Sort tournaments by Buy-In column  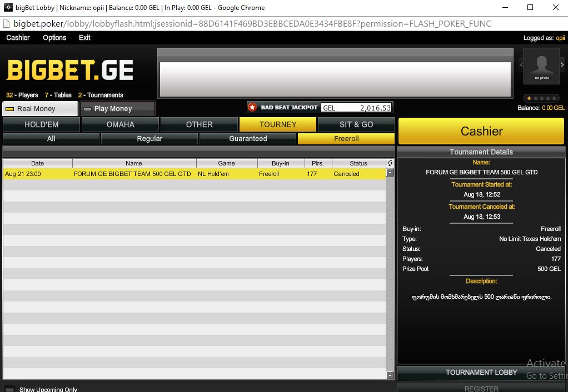point(281,163)
